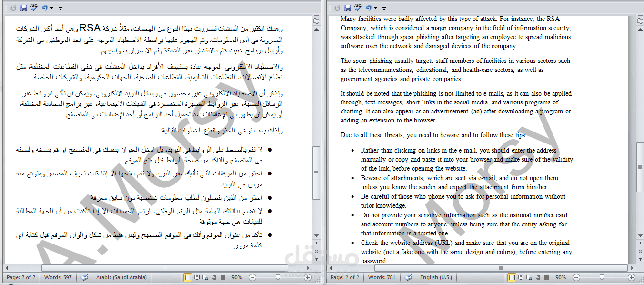Click zoom slider handle in Arabic window
Viewport: 644px width, 285px height.
point(278,277)
